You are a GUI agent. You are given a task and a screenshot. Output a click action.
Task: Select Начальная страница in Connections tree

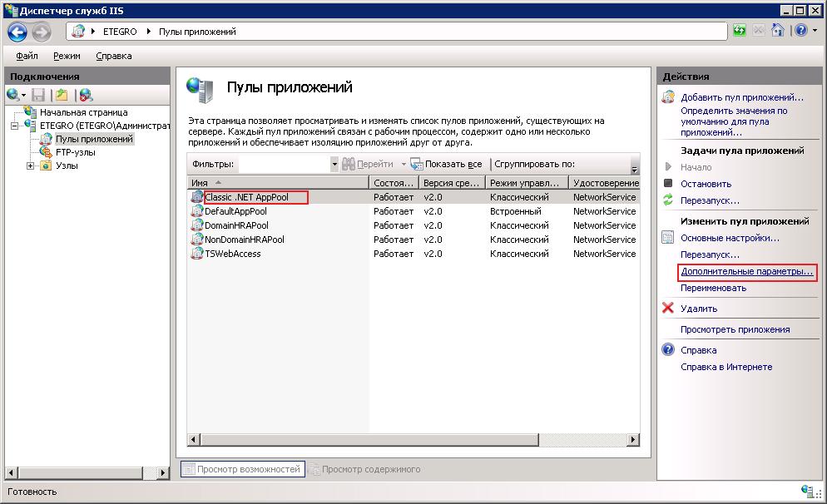pyautogui.click(x=84, y=112)
